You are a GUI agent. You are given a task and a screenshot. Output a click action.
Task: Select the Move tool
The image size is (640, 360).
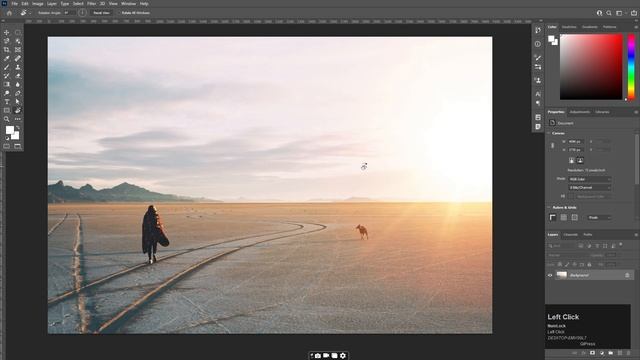coord(7,32)
